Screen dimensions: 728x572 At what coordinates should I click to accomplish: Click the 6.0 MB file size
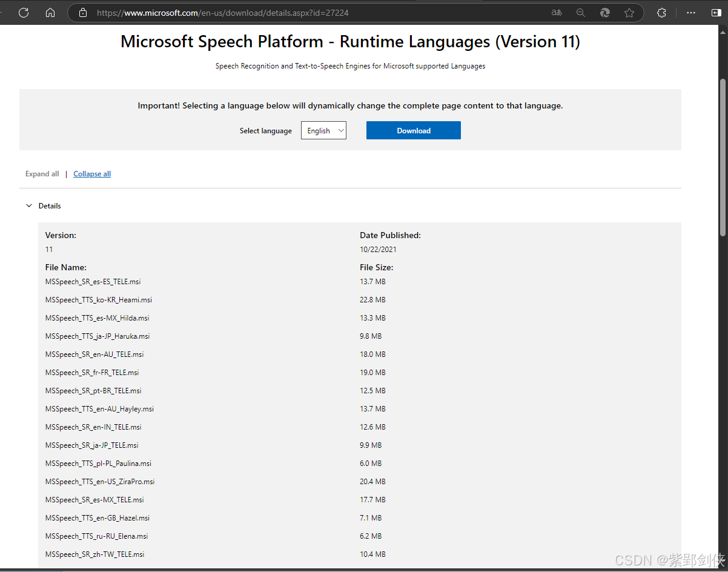[371, 464]
